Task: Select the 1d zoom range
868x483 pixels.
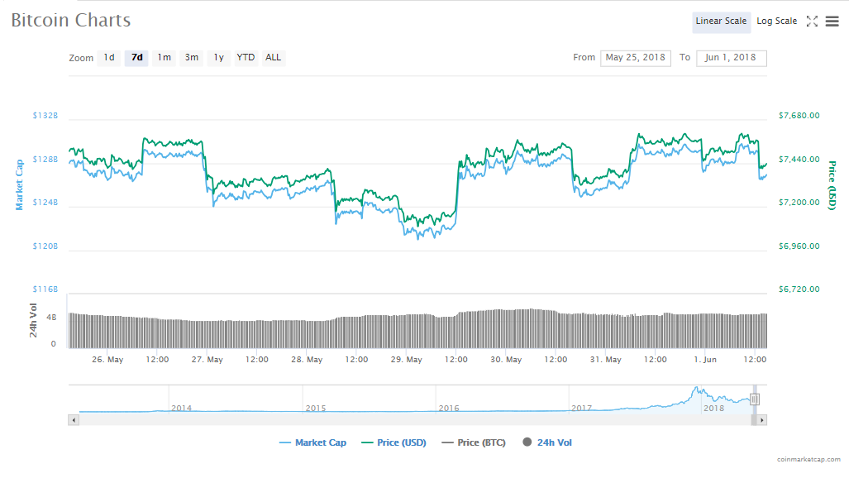Action: (108, 57)
